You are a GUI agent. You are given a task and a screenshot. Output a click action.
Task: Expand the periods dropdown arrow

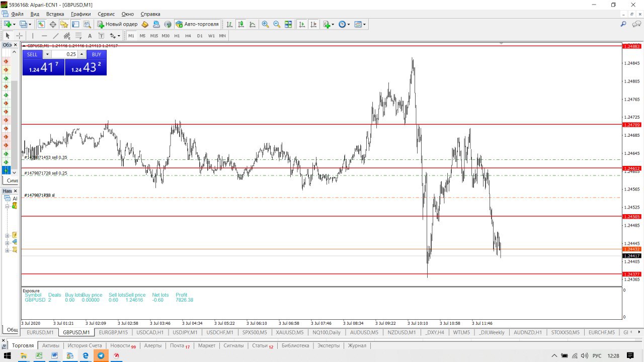coord(349,24)
